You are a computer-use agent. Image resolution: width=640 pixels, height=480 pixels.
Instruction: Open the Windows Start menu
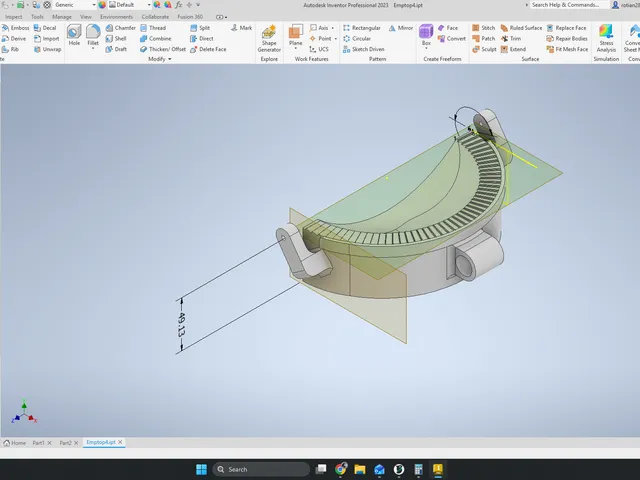[201, 469]
